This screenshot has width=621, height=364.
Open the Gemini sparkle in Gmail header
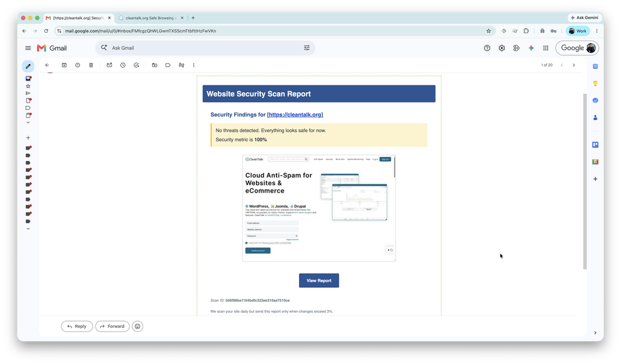[531, 48]
